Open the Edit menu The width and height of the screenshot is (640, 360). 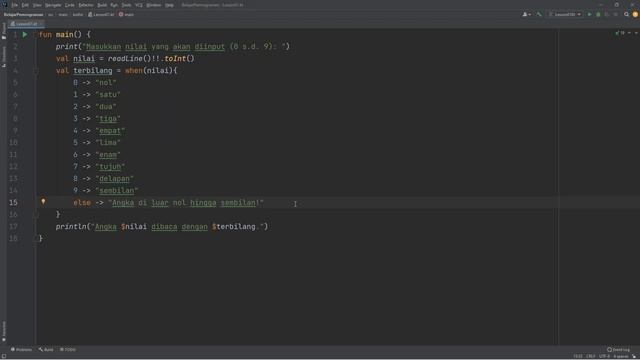pos(25,5)
